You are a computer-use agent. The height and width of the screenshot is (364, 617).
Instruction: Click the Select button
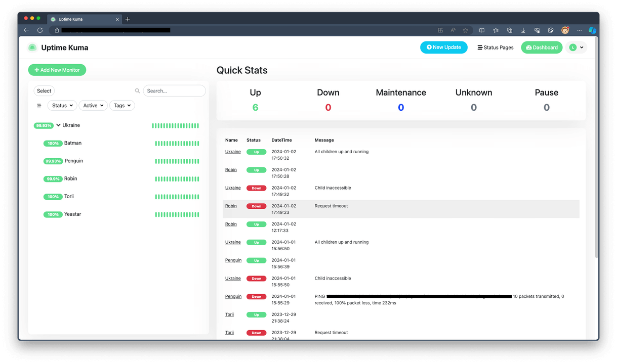(44, 91)
